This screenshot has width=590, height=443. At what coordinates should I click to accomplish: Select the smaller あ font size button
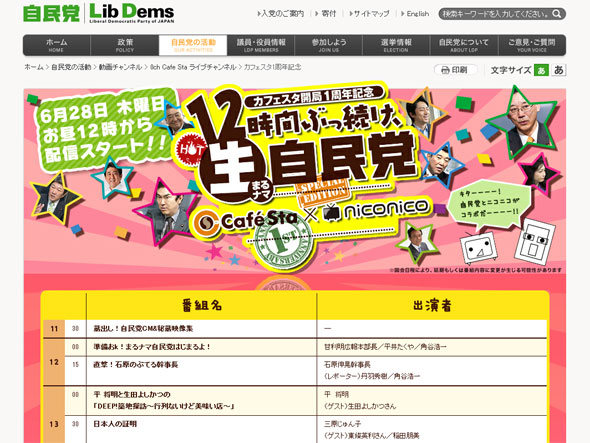click(541, 70)
